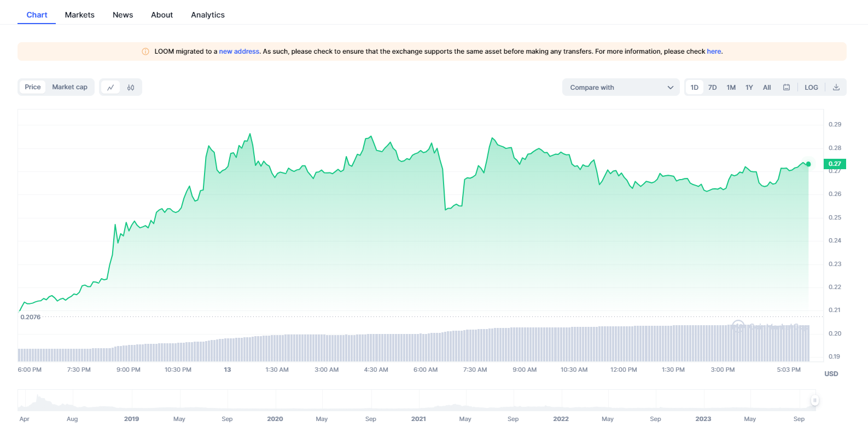Click the 0.2076 opening price label
868x438 pixels.
pyautogui.click(x=31, y=317)
